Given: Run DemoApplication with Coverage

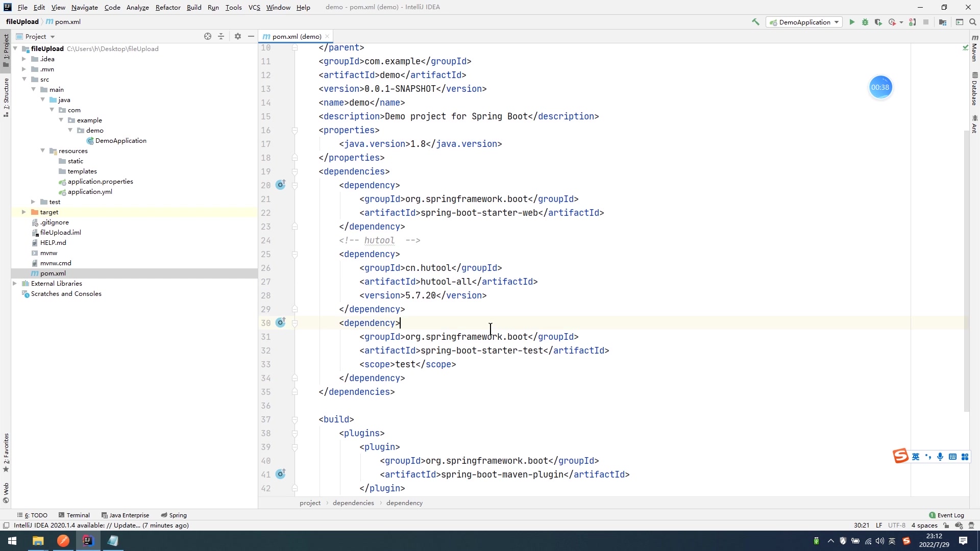Looking at the screenshot, I should pos(878,22).
